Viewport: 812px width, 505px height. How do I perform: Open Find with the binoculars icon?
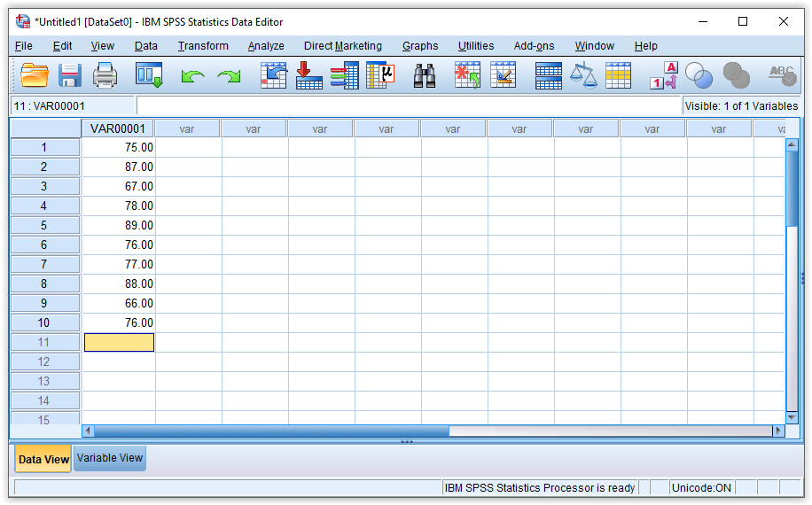[425, 76]
